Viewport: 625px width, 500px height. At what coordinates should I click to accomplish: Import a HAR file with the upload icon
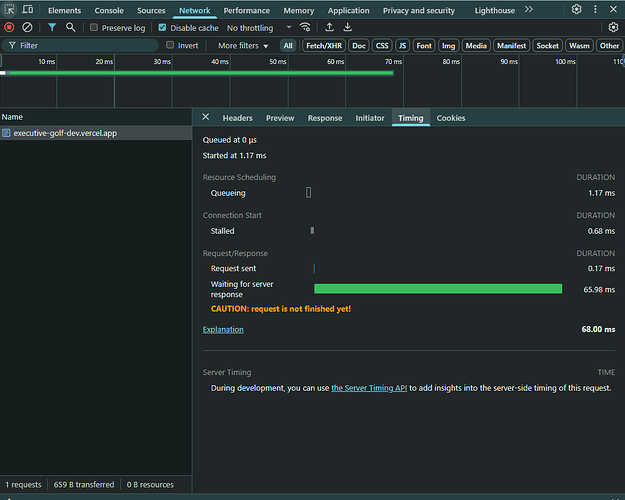point(329,28)
